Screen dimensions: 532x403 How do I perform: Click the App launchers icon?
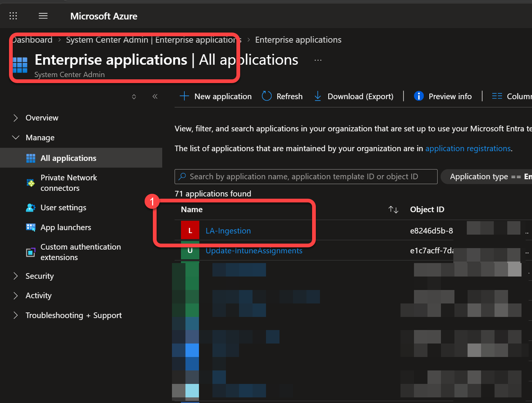(x=31, y=228)
